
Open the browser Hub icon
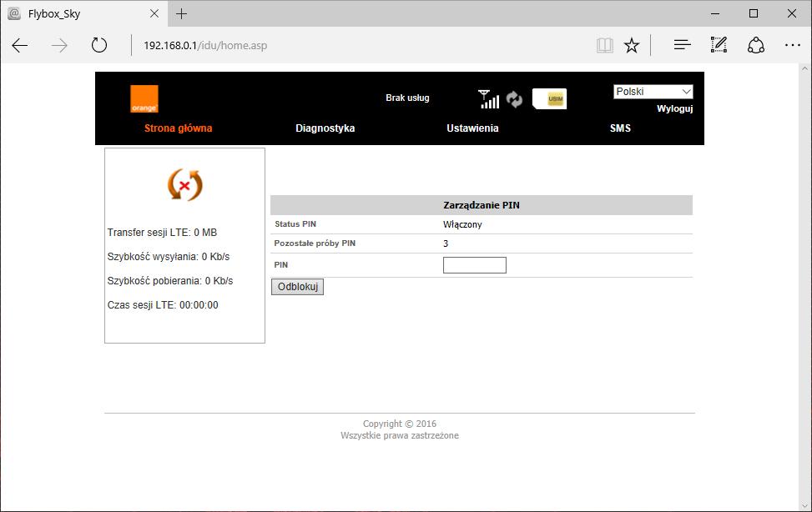pos(682,46)
